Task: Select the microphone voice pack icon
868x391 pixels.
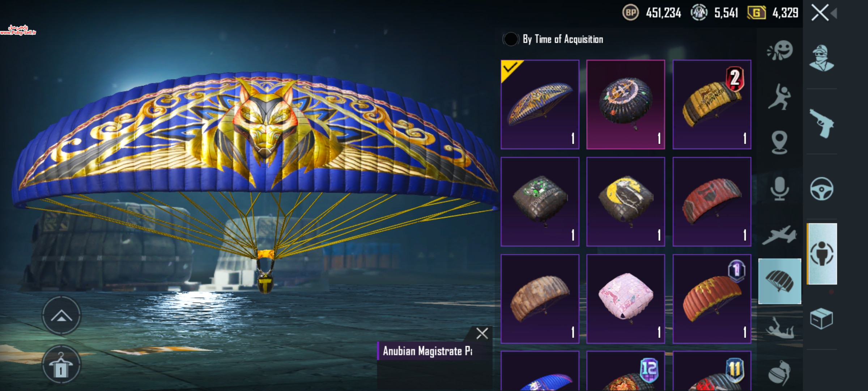Action: click(x=779, y=189)
